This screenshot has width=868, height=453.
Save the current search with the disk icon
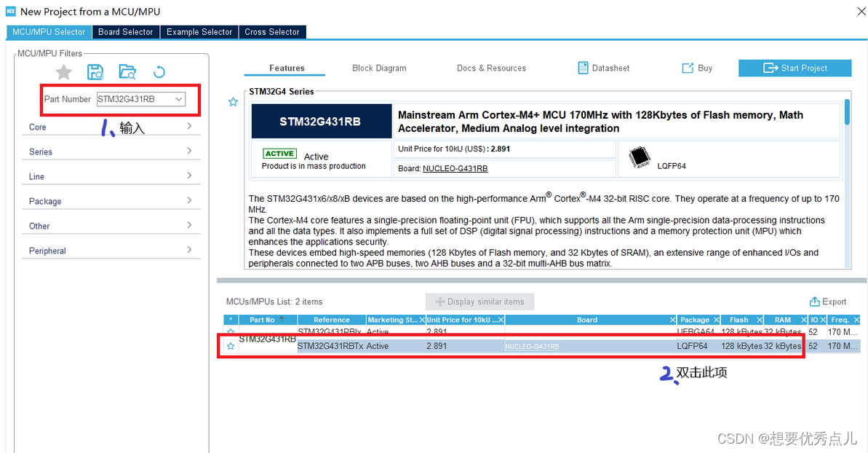pyautogui.click(x=95, y=72)
